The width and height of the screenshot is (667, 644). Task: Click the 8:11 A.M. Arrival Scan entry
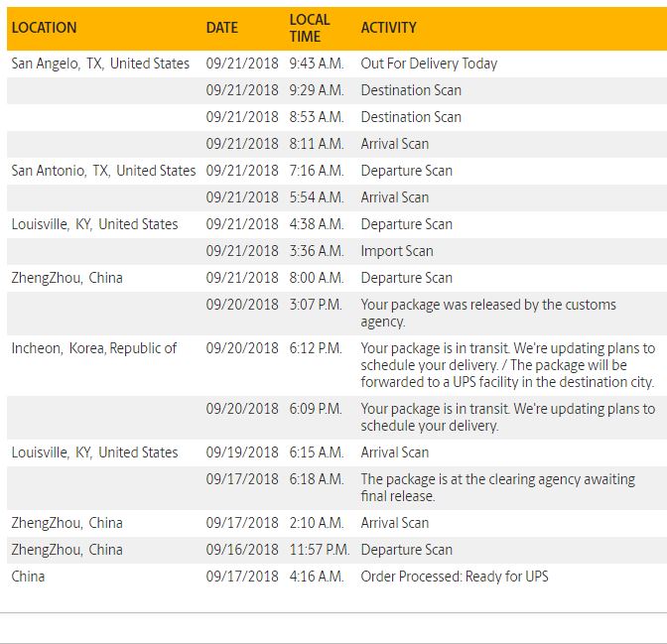pos(336,144)
